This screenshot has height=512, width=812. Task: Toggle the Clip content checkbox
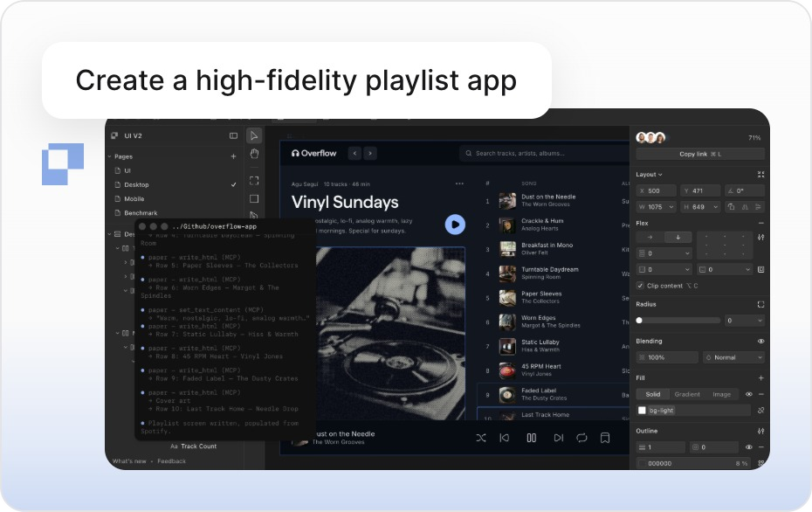coord(640,286)
